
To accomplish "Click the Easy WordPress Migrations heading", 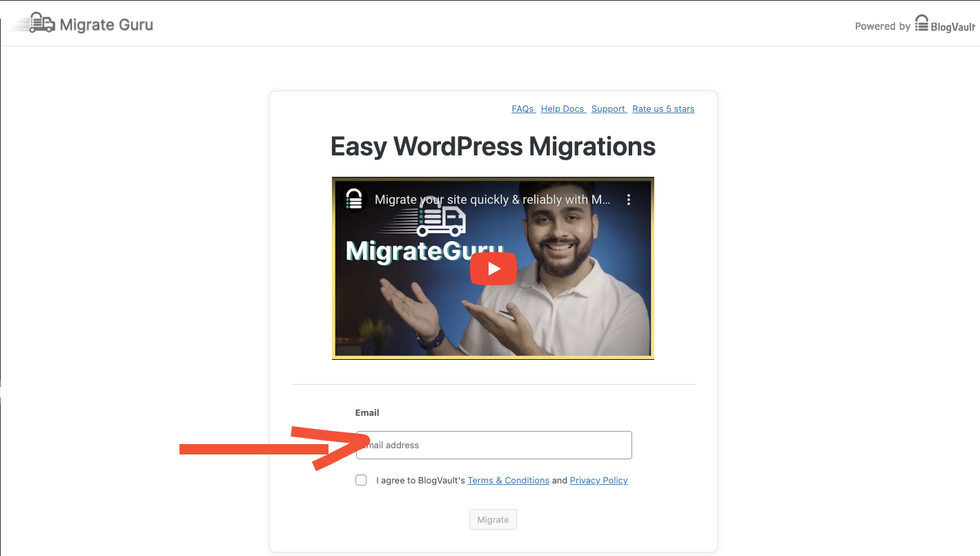I will 493,146.
